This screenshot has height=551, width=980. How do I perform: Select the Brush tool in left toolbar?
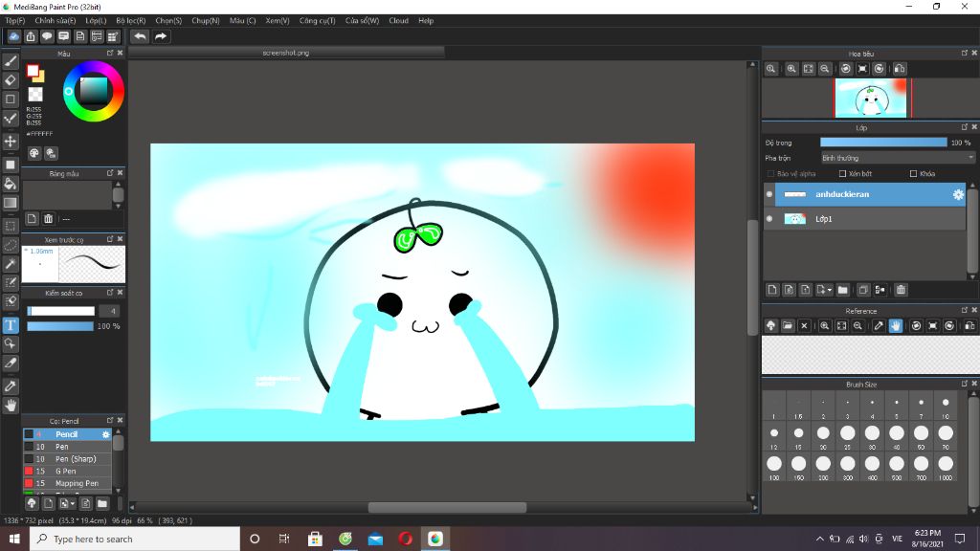coord(10,60)
